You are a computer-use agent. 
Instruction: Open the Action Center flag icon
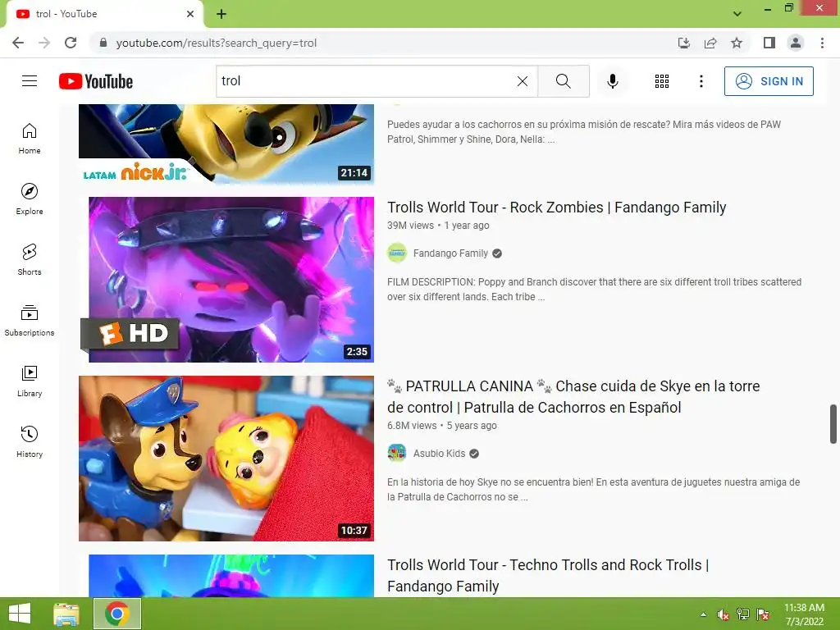coord(763,614)
